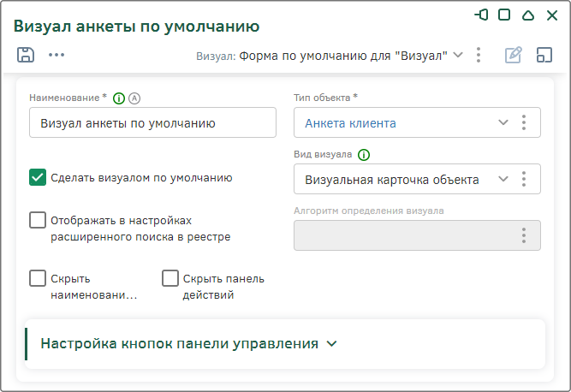Screen dimensions: 571x392
Task: Expand the Визуал form selector dropdown
Action: (x=458, y=55)
